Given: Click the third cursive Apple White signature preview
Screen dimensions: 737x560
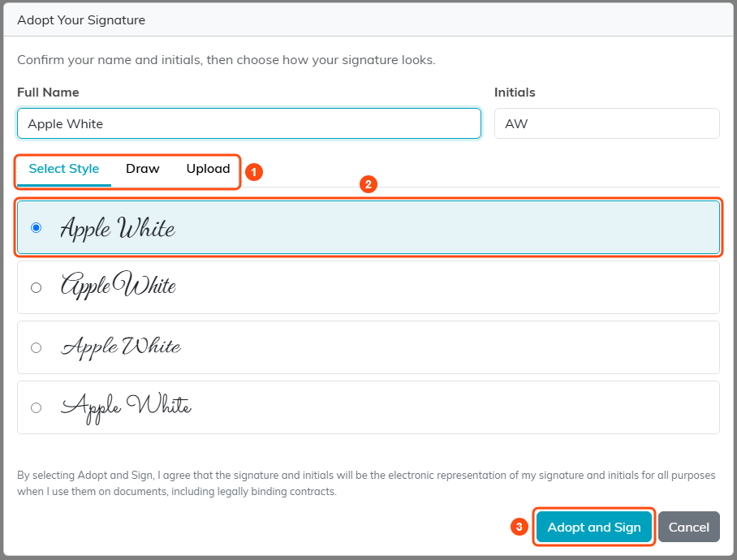Looking at the screenshot, I should click(x=121, y=347).
